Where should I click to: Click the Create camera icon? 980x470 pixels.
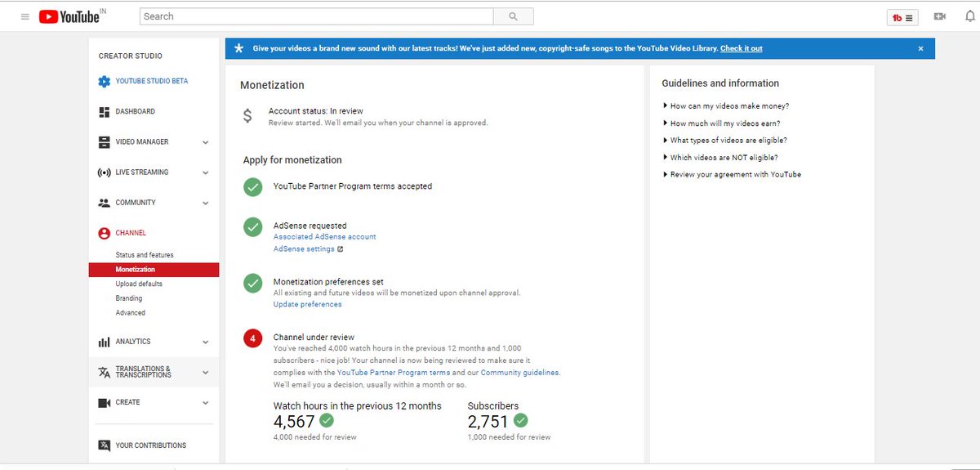point(104,402)
